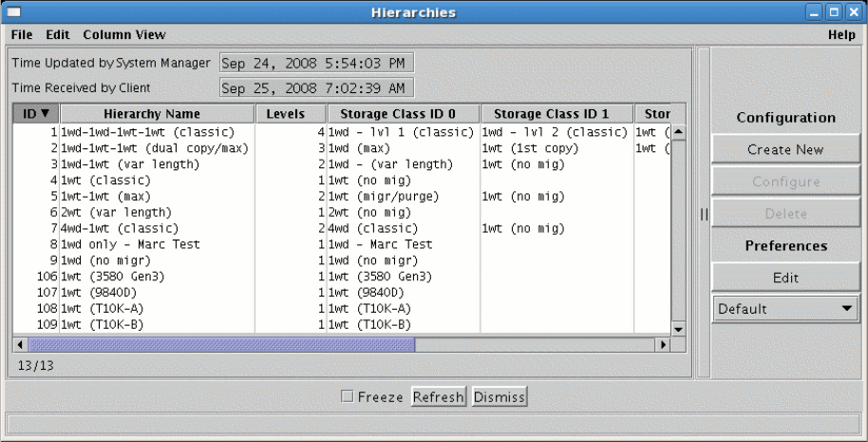Screen dimensions: 868x442
Task: Click the Time Received by Client field
Action: (x=316, y=87)
